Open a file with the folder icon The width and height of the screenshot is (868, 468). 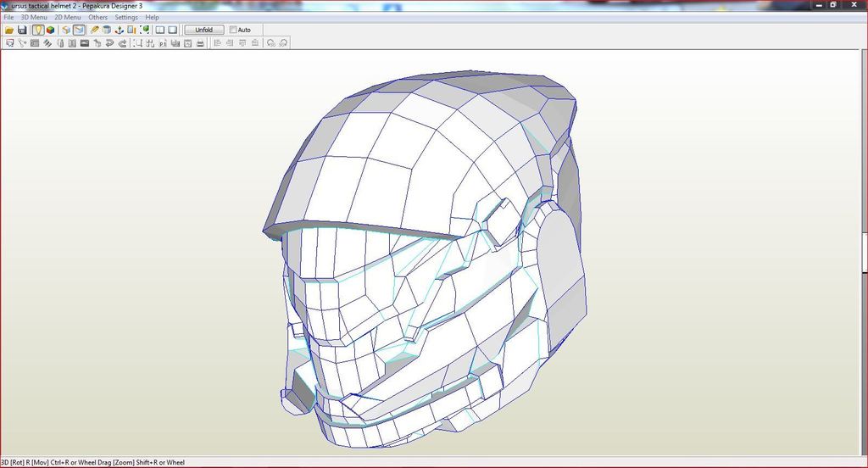coord(9,30)
